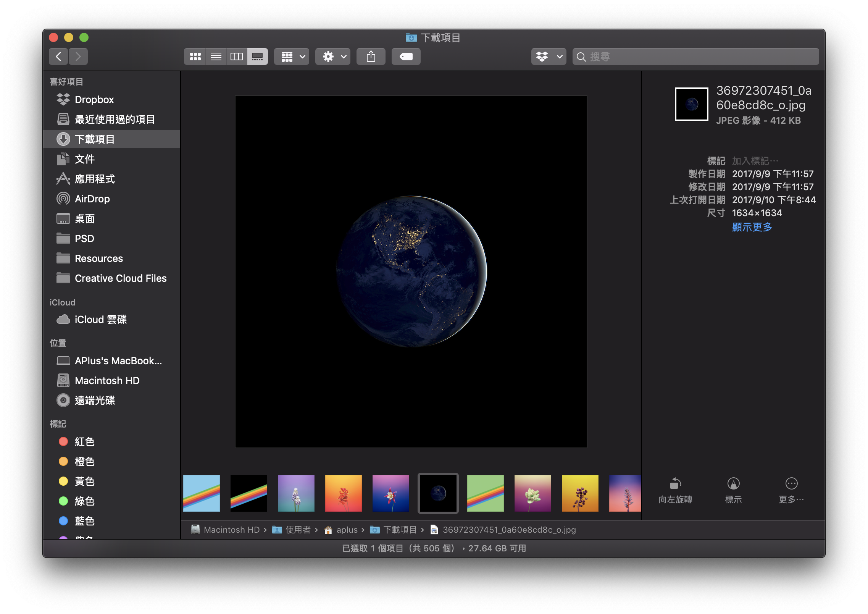The width and height of the screenshot is (868, 614).
Task: Open 文件 folder in the sidebar
Action: pyautogui.click(x=111, y=159)
